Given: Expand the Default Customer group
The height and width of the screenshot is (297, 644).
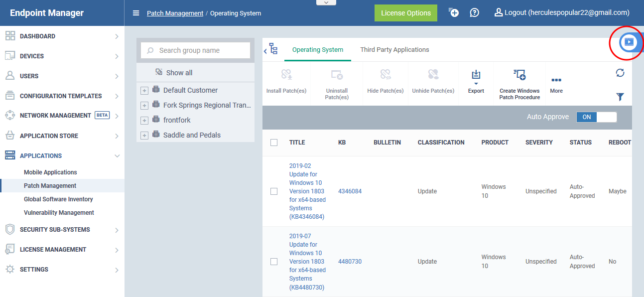Looking at the screenshot, I should (144, 91).
